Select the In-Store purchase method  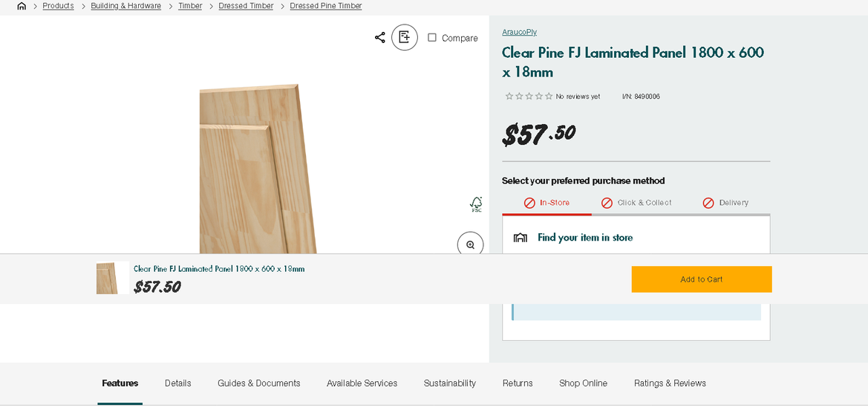546,203
